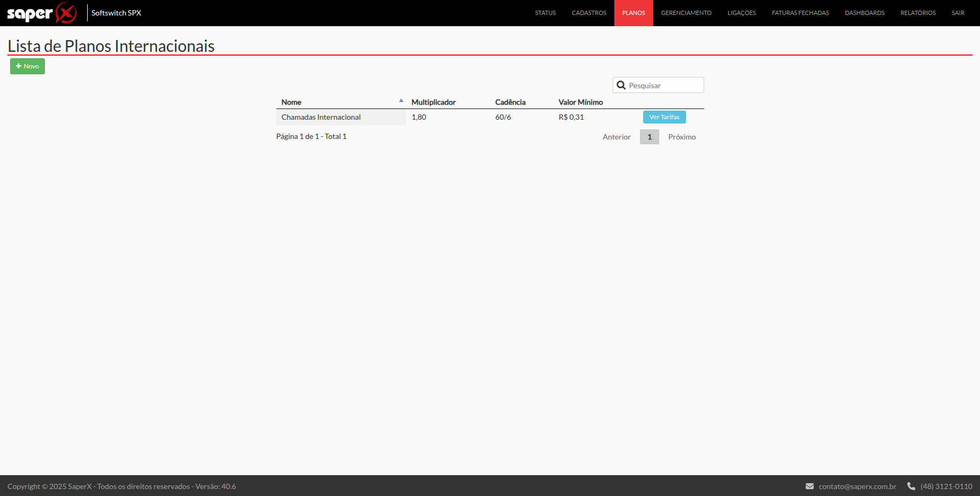Expand the Planos menu
980x496 pixels.
634,13
